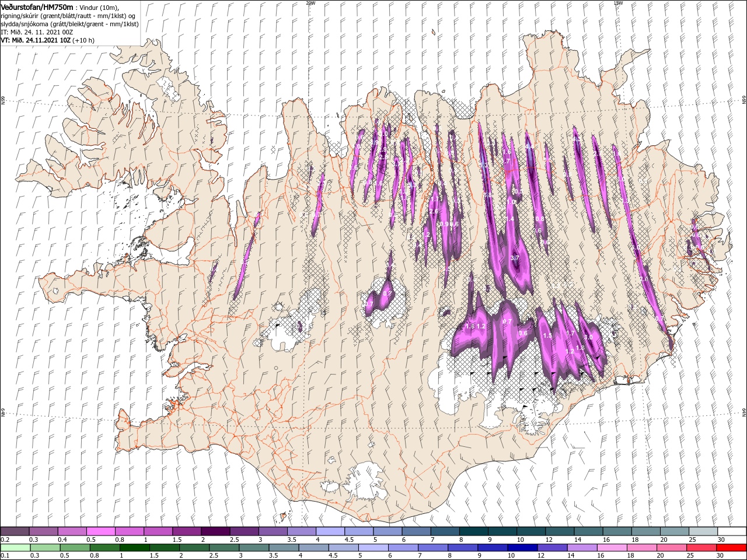
Task: Pick the bottom-row violet swatch starting at 12
Action: coord(552,547)
